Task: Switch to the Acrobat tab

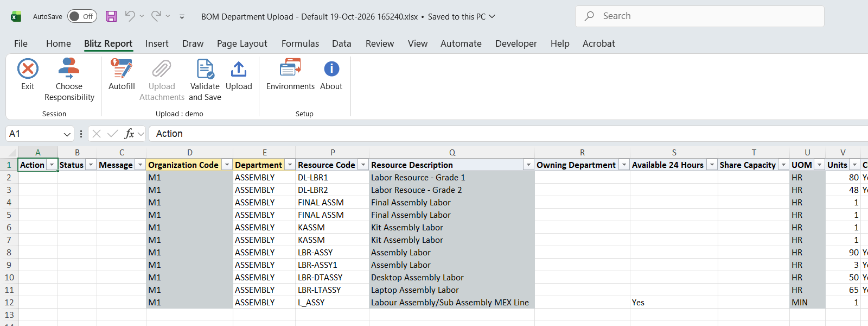Action: click(599, 43)
